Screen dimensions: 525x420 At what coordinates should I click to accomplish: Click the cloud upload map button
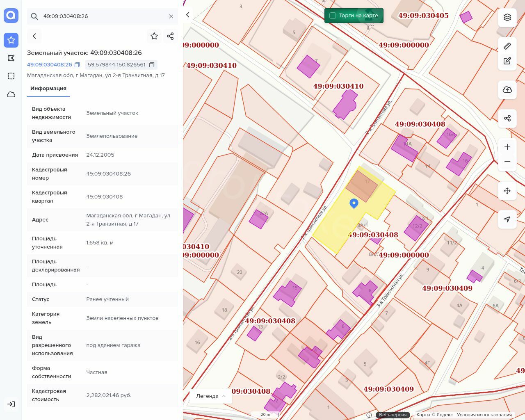507,90
